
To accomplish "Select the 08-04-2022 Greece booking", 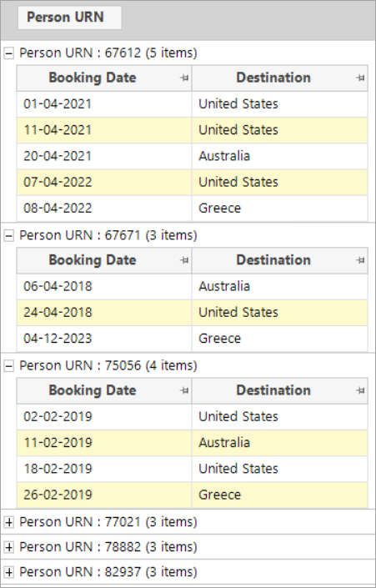I will click(193, 209).
